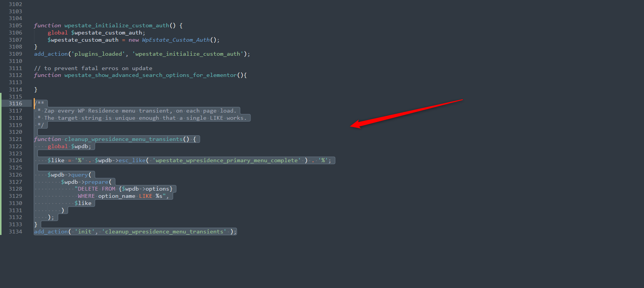
Task: Click the esc_like method call
Action: (x=132, y=160)
